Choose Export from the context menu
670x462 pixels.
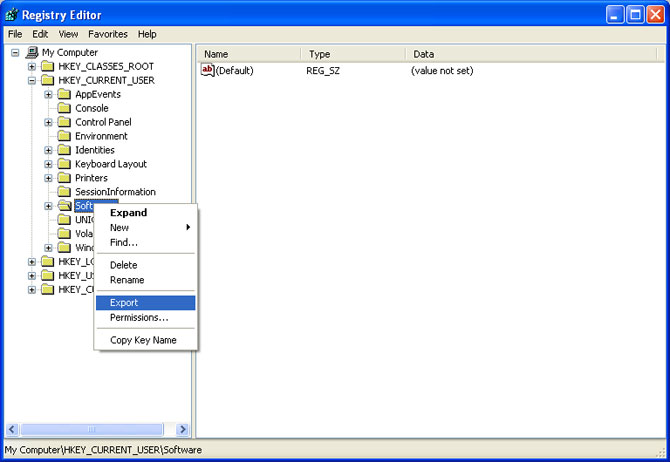point(124,303)
